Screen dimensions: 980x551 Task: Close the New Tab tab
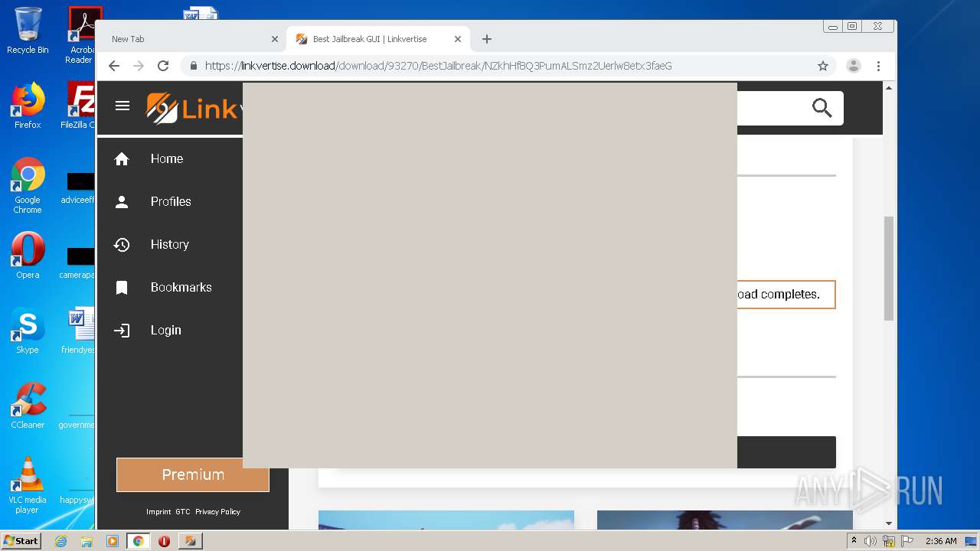pyautogui.click(x=275, y=39)
